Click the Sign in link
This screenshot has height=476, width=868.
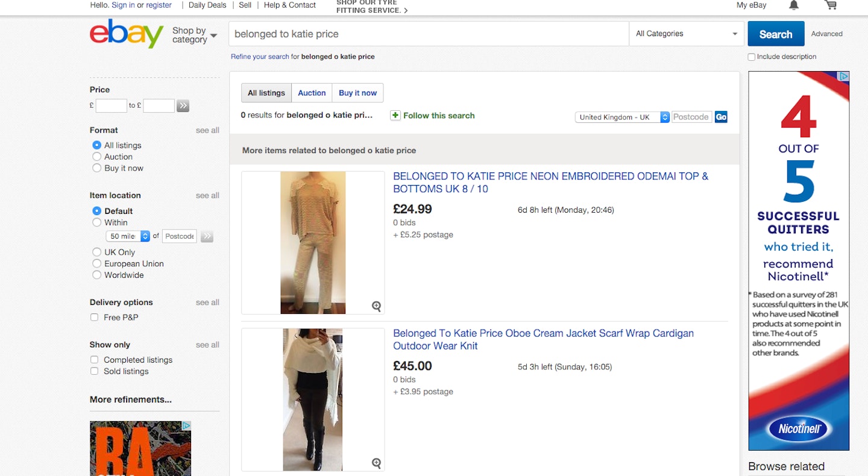click(x=123, y=5)
